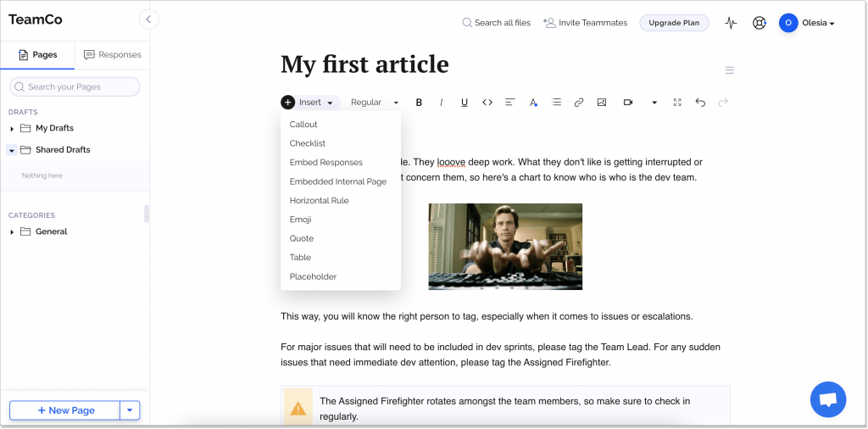Collapse the Shared Drafts folder

(x=12, y=150)
